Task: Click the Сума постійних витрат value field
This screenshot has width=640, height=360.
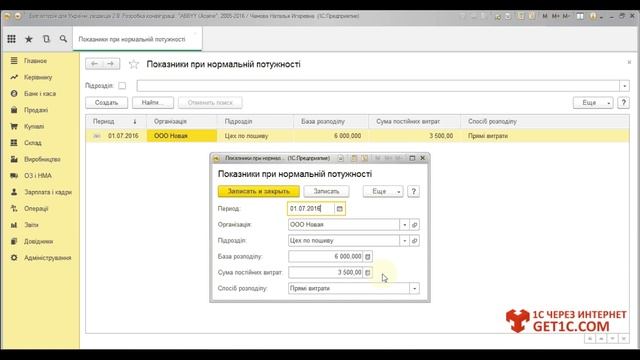Action: pos(325,272)
